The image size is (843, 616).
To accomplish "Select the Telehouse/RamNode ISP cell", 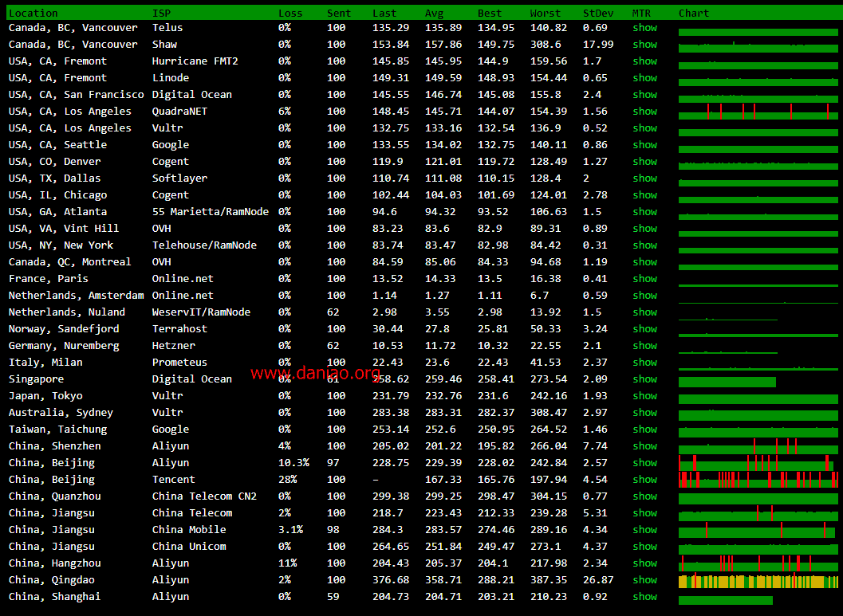I will point(204,245).
